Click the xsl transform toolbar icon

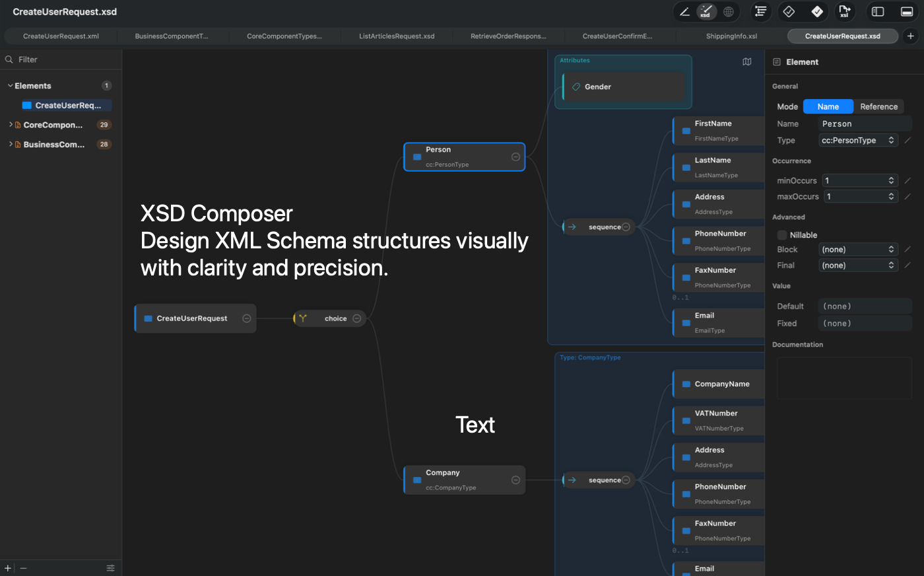click(845, 11)
